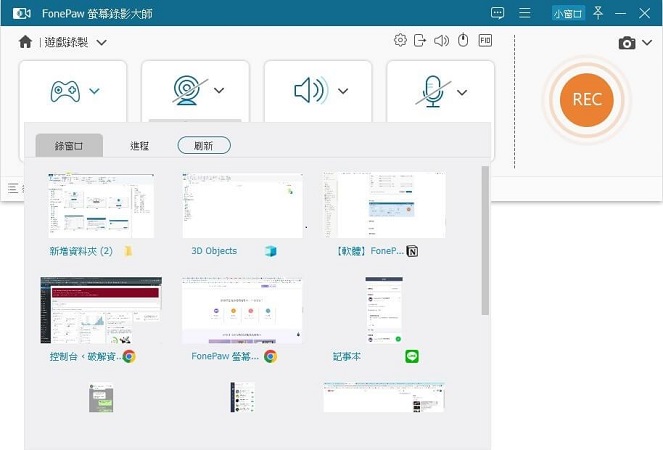
Task: Expand the gamepad game selection dropdown
Action: (94, 91)
